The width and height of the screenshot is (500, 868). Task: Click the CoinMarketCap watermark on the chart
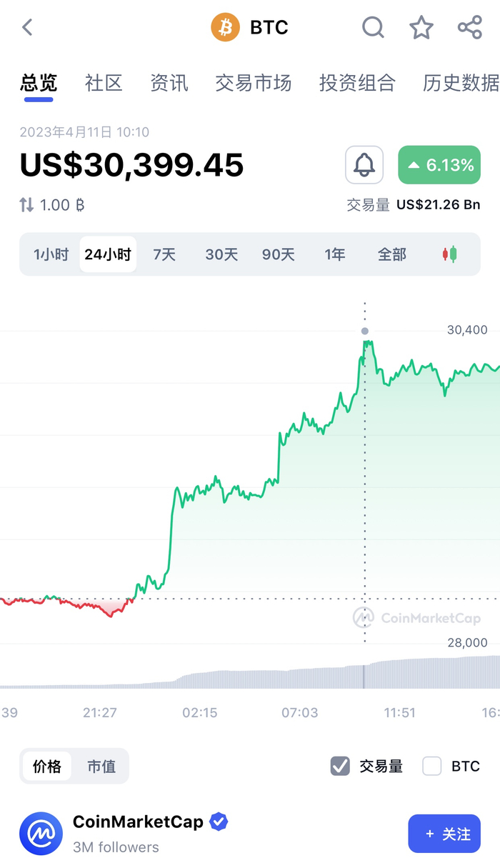click(x=418, y=619)
